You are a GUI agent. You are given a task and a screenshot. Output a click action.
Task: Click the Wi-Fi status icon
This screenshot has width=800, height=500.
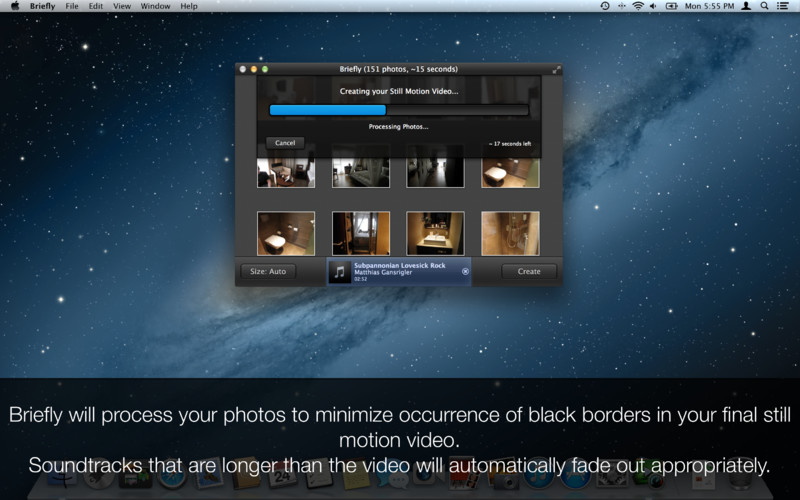[638, 6]
